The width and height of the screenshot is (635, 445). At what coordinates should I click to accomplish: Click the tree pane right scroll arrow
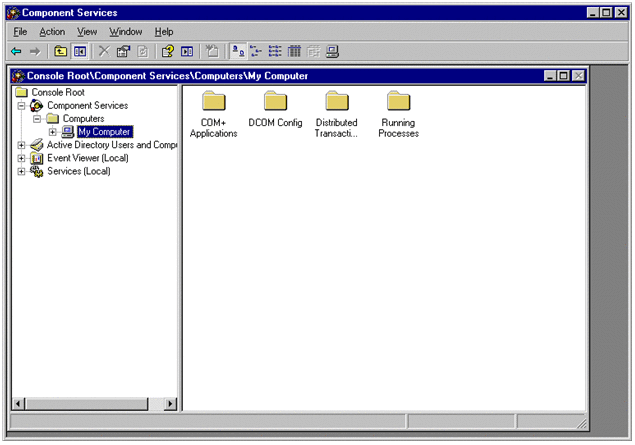coord(169,404)
